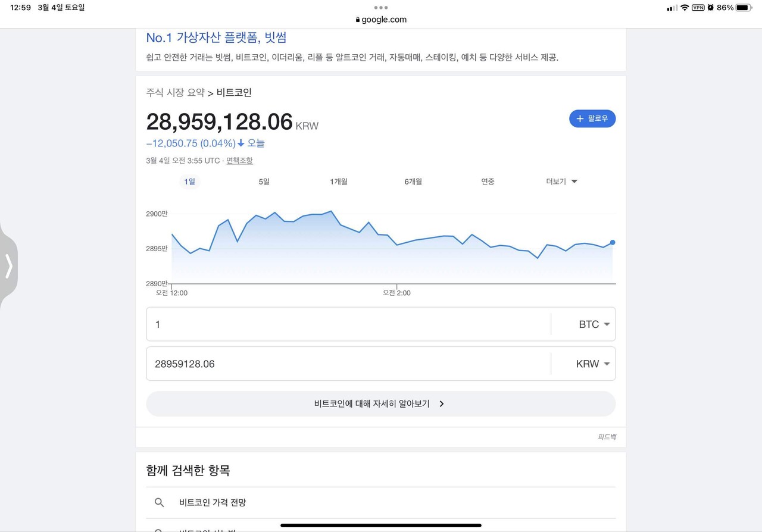Open the sidebar using the left edge arrow
762x532 pixels.
9,267
